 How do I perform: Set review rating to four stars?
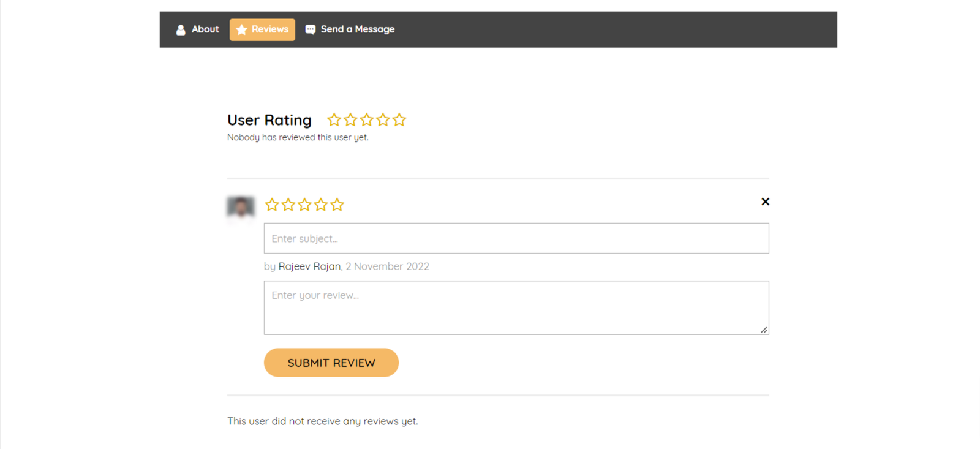click(321, 205)
